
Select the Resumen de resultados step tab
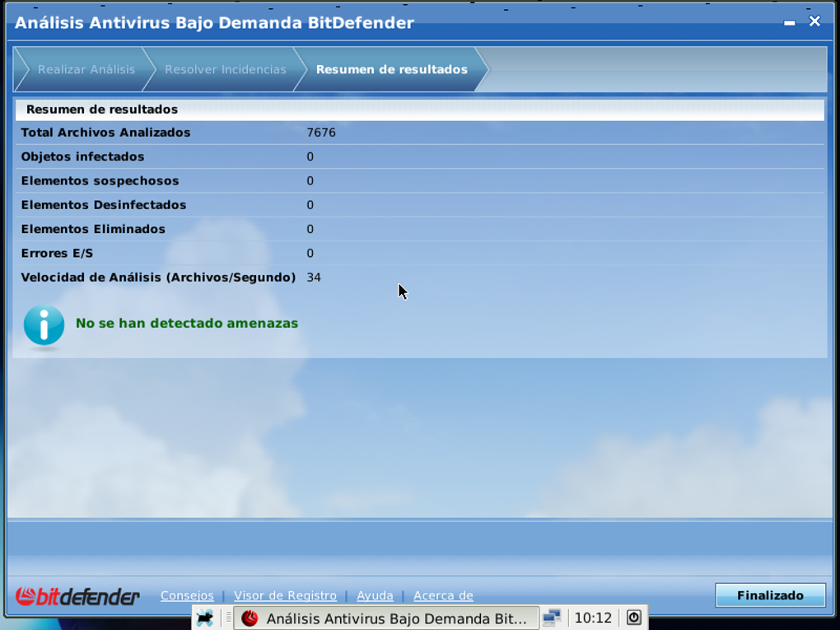pyautogui.click(x=392, y=70)
